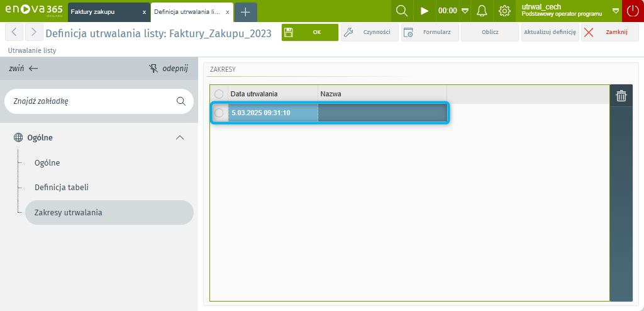The height and width of the screenshot is (311, 644).
Task: Click the red power logout icon
Action: point(633,11)
